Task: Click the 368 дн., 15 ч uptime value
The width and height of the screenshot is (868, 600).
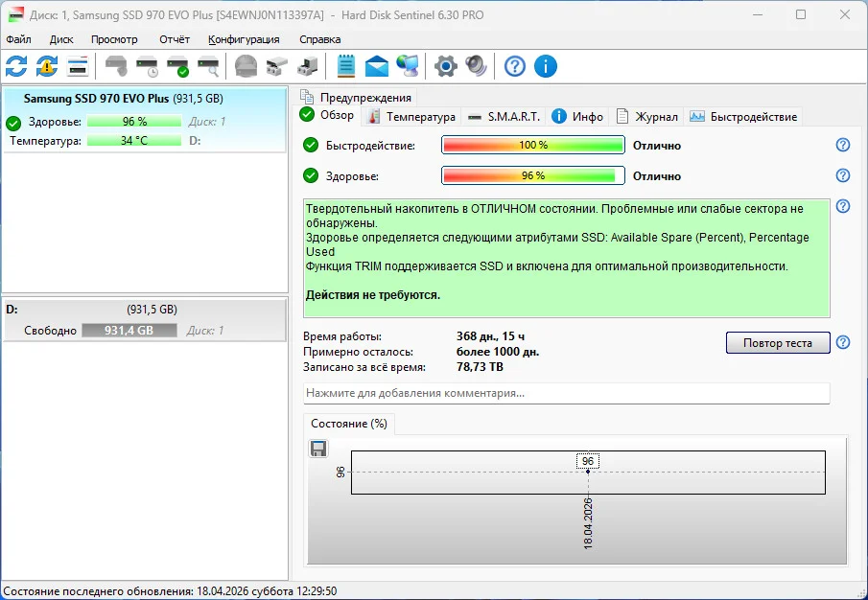Action: point(490,336)
